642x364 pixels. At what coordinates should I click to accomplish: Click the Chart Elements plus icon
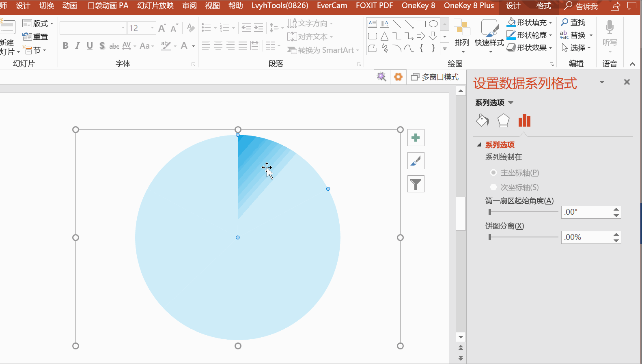click(416, 138)
